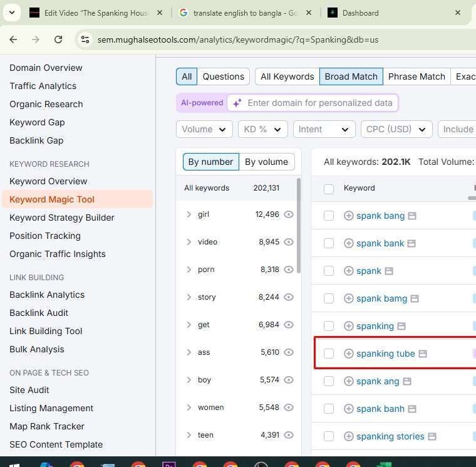Click the plus icon next to 'spanking stories'
476x467 pixels.
(349, 436)
